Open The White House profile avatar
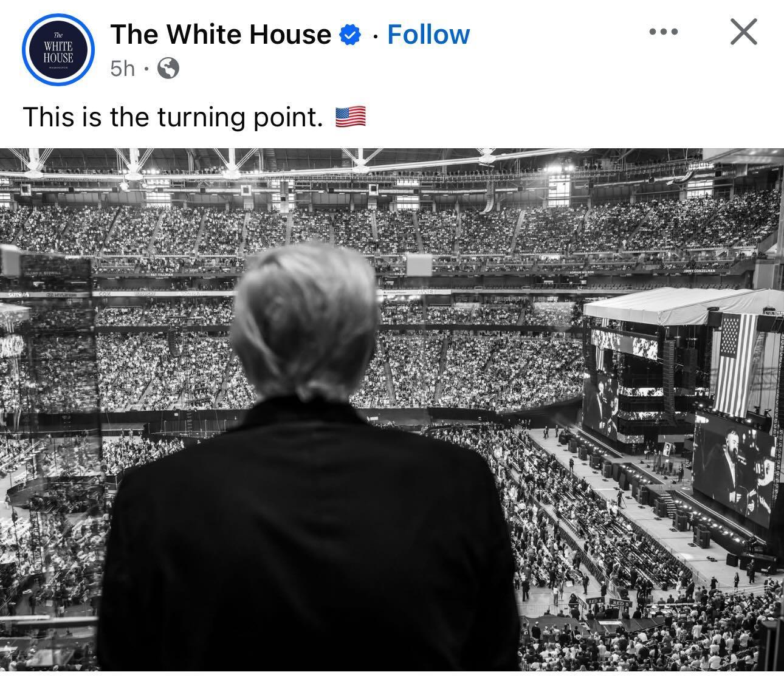 (58, 50)
